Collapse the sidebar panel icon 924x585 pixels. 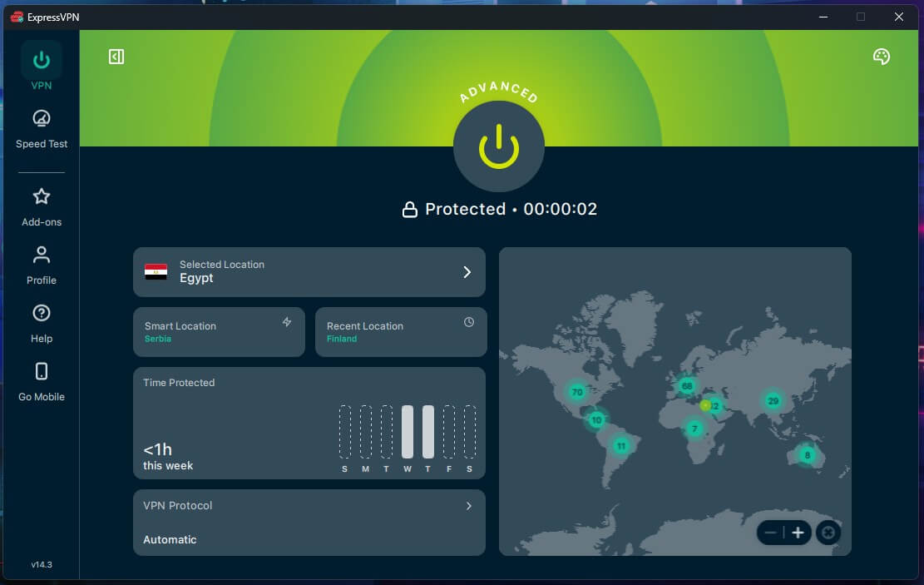pyautogui.click(x=116, y=57)
